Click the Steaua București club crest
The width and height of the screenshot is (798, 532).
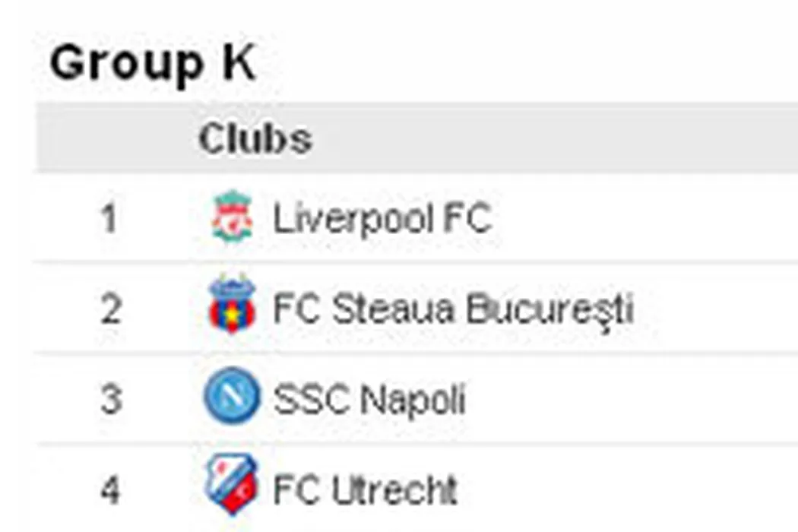point(232,307)
